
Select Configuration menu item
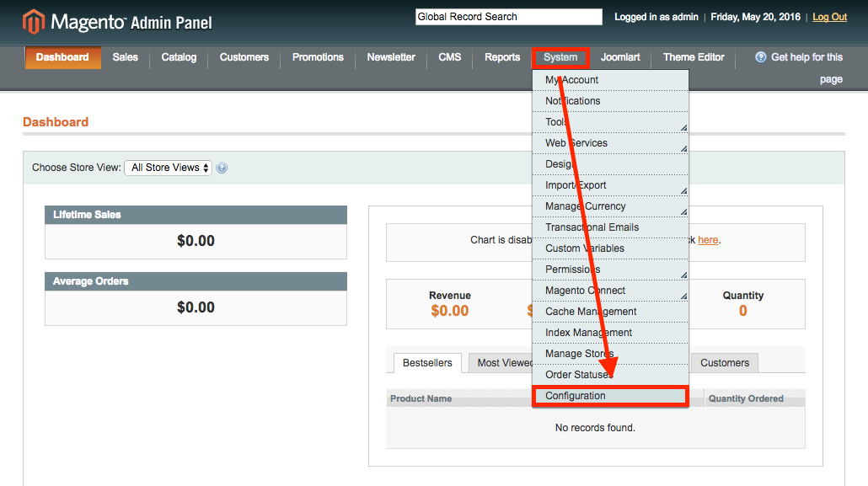610,396
